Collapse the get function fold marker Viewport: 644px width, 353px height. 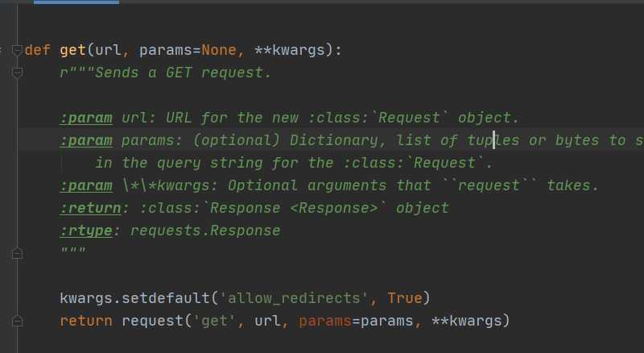pyautogui.click(x=17, y=50)
